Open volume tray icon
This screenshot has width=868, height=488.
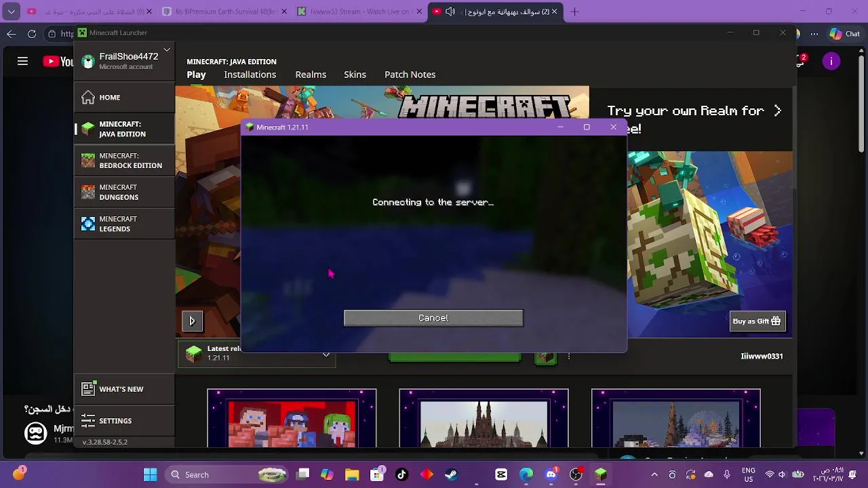pyautogui.click(x=782, y=474)
